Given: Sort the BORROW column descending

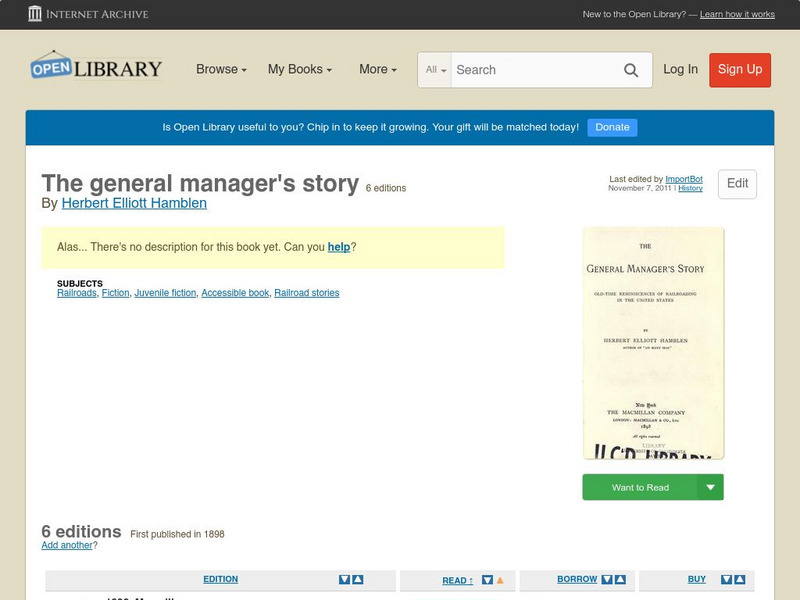Looking at the screenshot, I should tap(605, 579).
